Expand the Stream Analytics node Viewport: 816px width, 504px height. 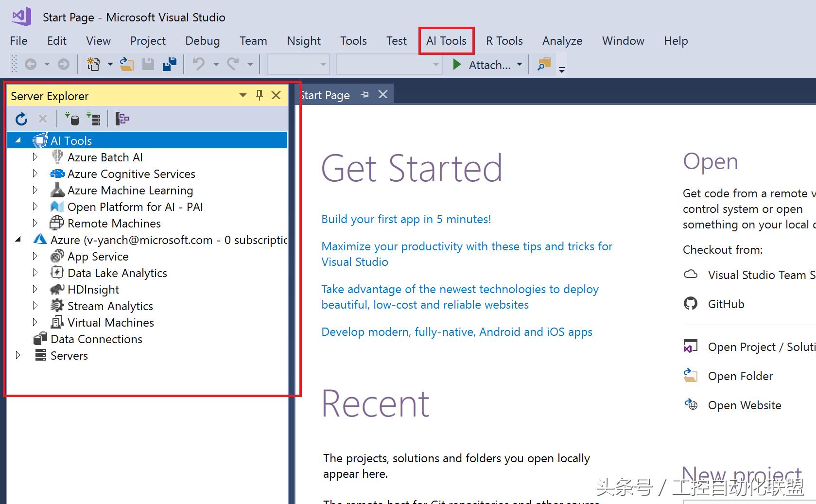tap(35, 306)
